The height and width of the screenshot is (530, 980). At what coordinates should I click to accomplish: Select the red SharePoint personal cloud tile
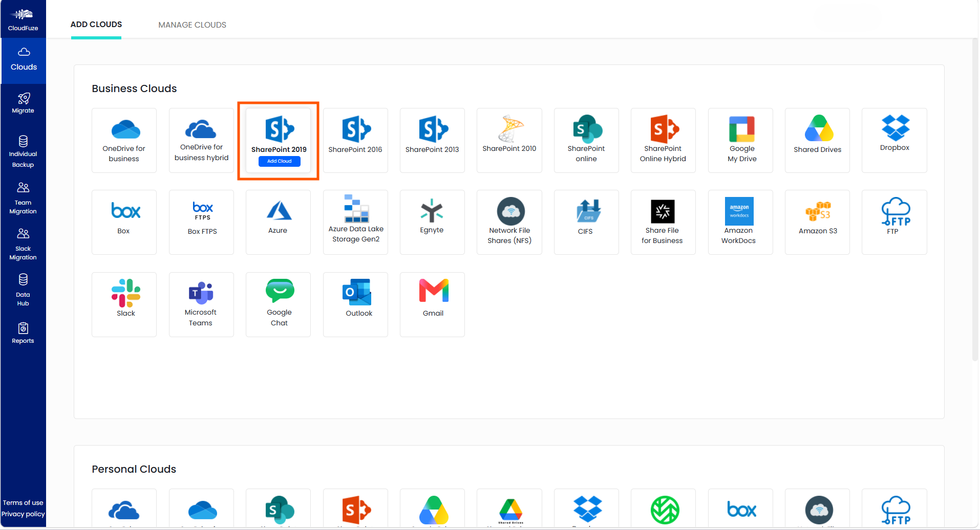[x=355, y=508]
